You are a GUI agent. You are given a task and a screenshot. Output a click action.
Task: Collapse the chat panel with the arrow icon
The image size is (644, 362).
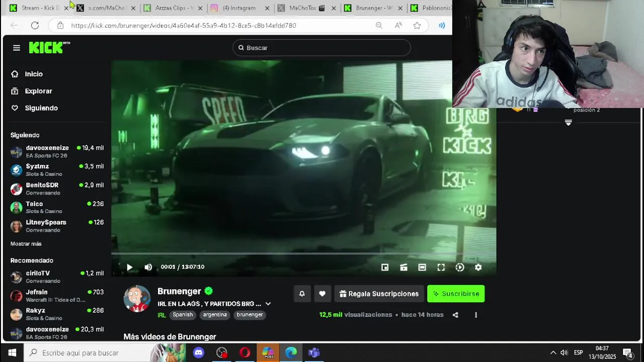click(x=568, y=123)
